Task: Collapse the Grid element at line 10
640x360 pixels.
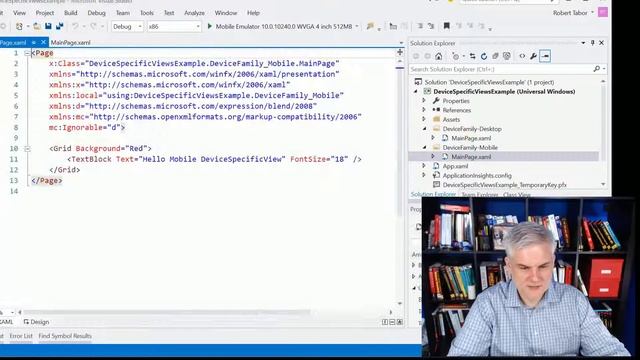Action: pos(27,149)
